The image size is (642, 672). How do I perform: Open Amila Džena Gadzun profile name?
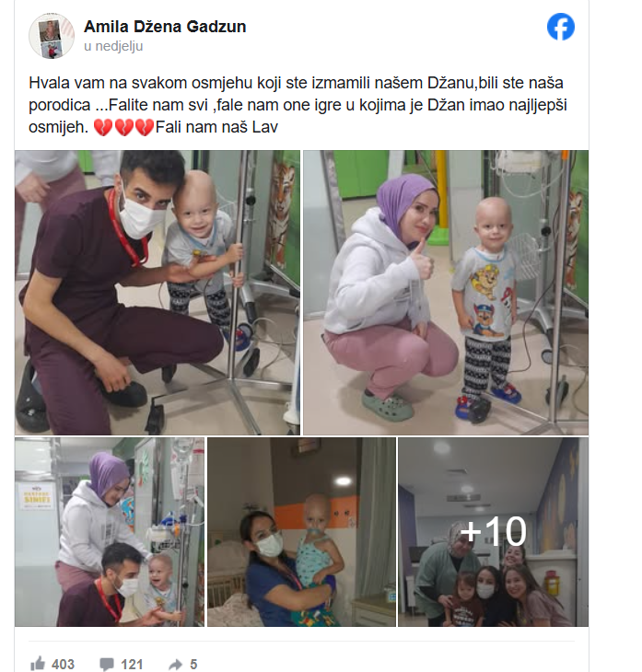(165, 27)
